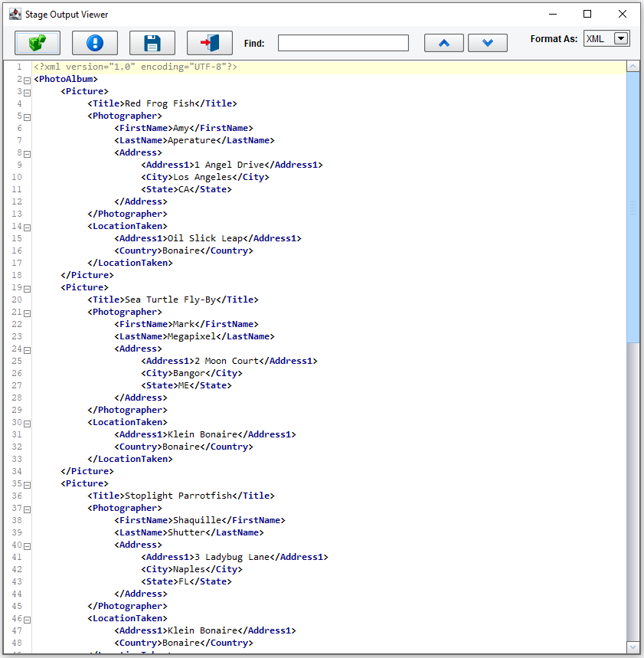Collapse the Picture node on line 19

click(x=28, y=289)
